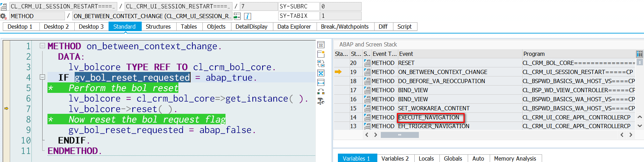The image size is (644, 162).
Task: Click the swap tools icon in vertical toolbar
Action: pos(321,64)
